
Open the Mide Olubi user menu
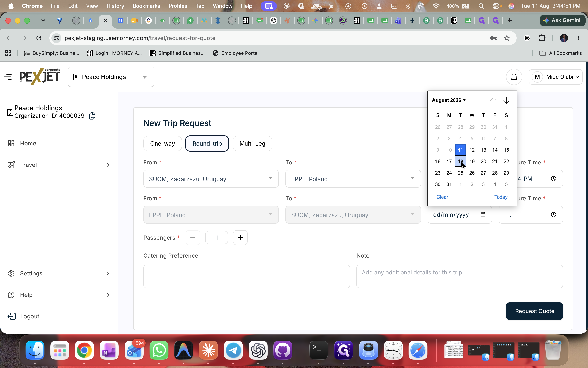[556, 77]
